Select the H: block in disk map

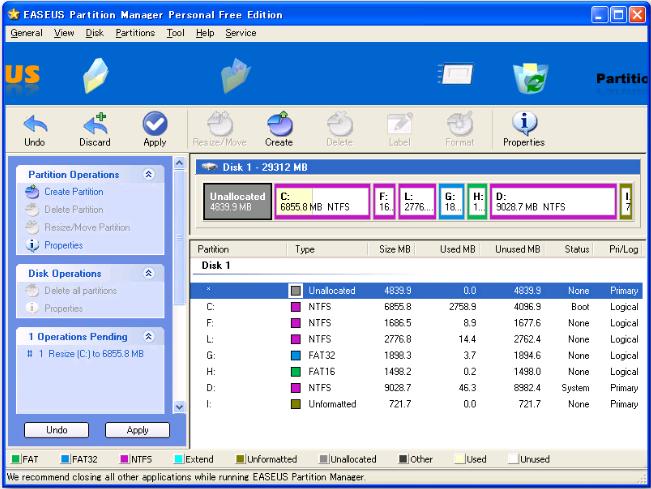point(477,201)
